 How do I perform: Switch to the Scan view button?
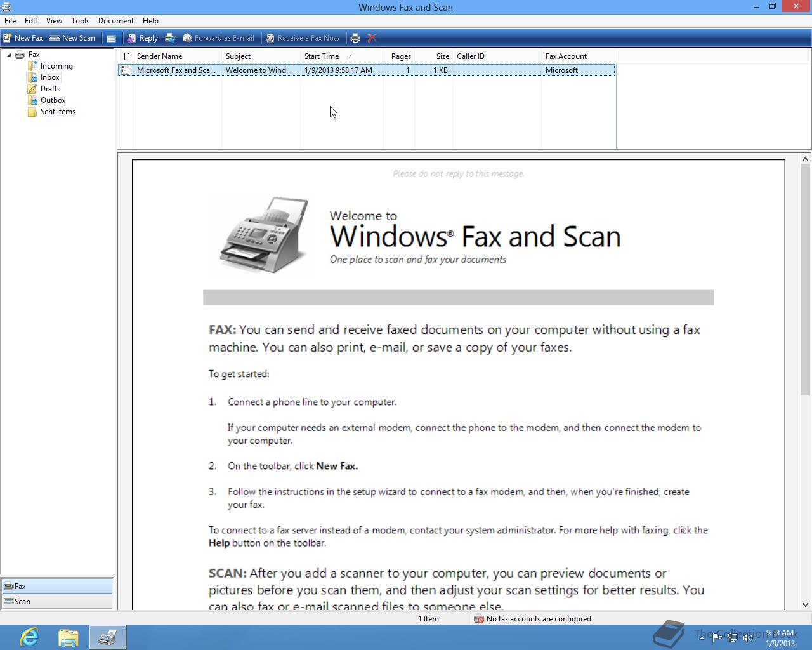[x=57, y=602]
